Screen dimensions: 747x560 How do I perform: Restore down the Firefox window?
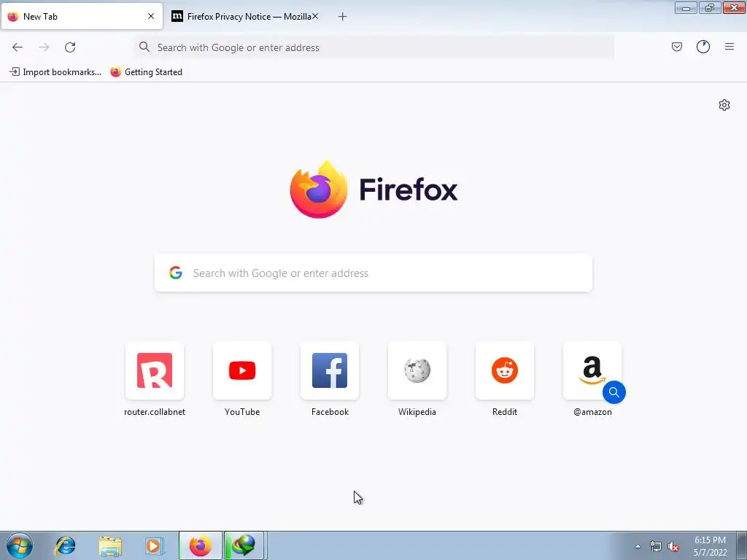(710, 7)
